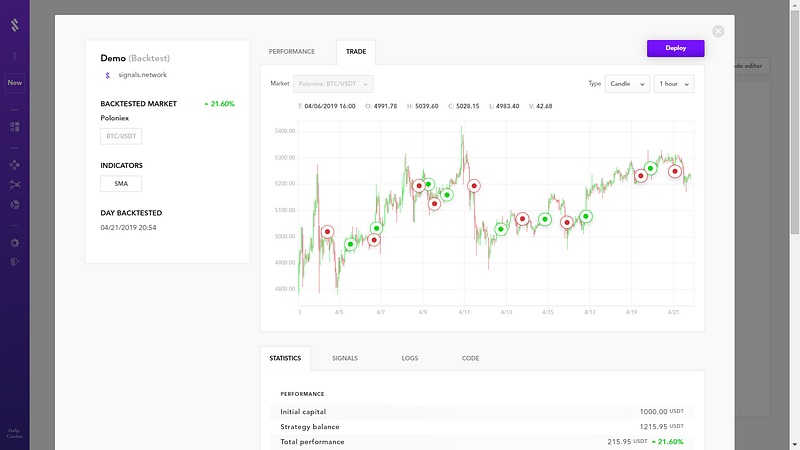Click the SMA indicator tag

pos(121,184)
